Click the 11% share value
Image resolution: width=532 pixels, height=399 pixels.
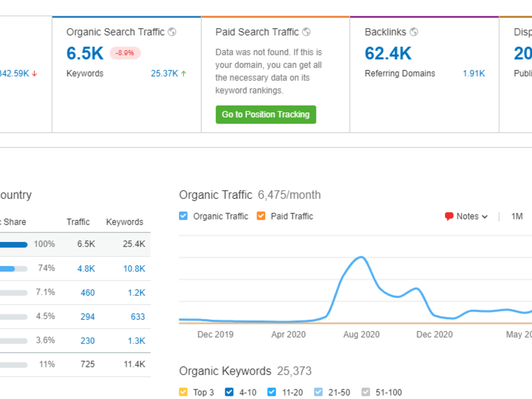coord(47,364)
